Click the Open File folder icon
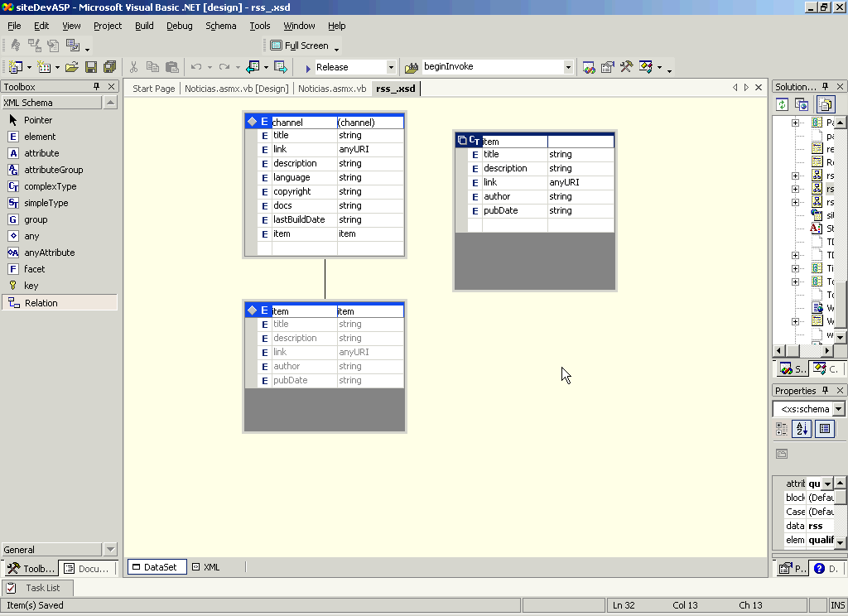The height and width of the screenshot is (616, 848). tap(71, 67)
